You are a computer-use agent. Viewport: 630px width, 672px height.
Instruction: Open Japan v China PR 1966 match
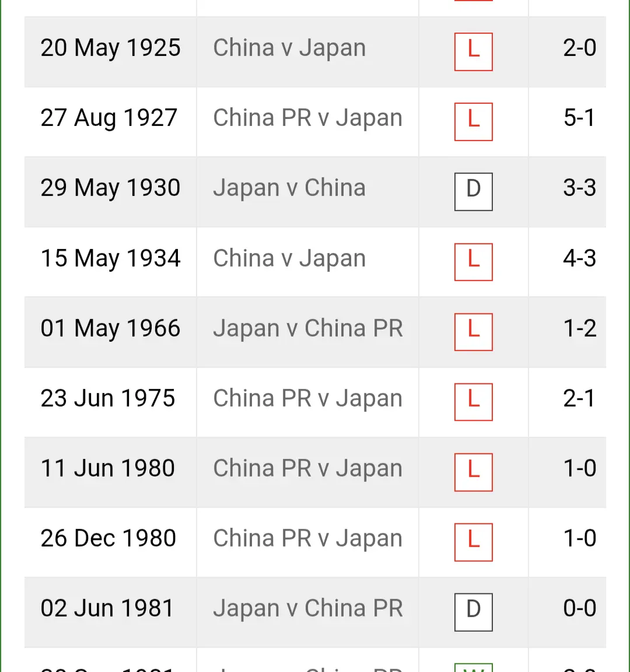click(308, 328)
